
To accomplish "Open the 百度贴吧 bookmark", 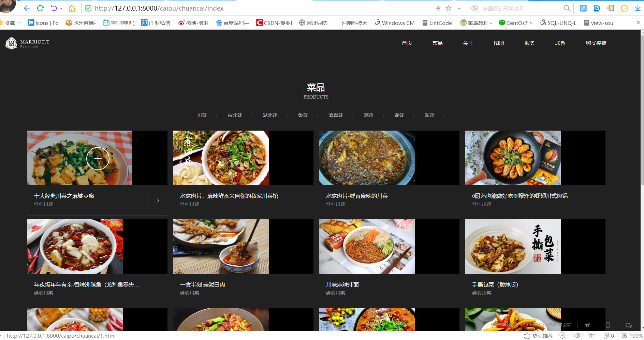I will [233, 23].
